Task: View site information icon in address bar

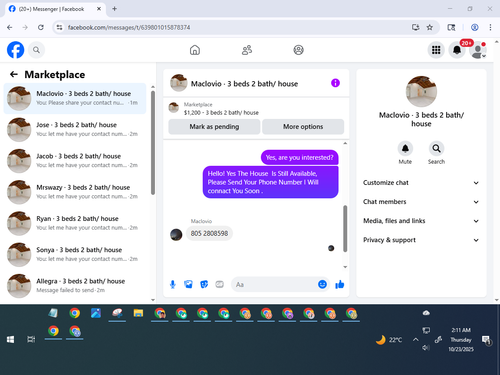Action: [59, 27]
